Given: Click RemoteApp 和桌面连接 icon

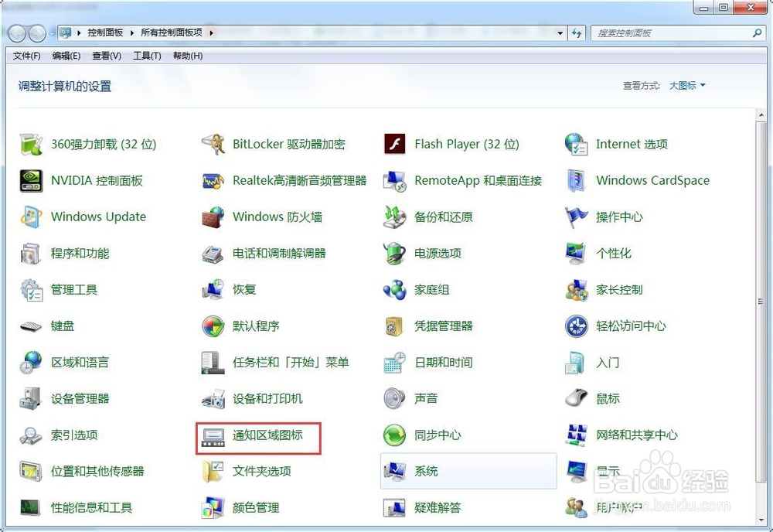Looking at the screenshot, I should point(394,180).
